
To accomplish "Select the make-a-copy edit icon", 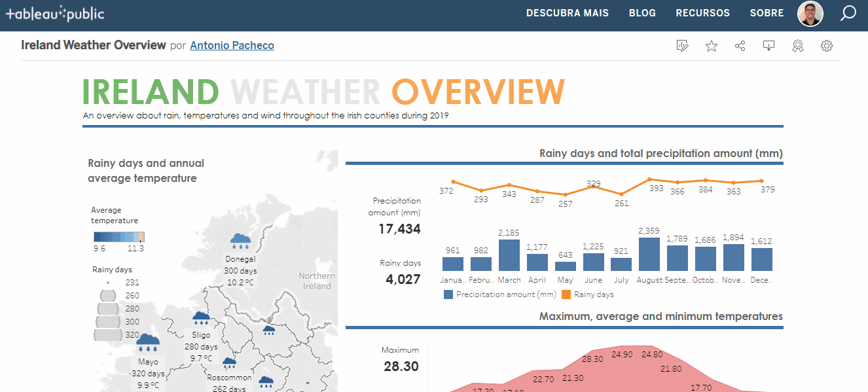I will [682, 45].
